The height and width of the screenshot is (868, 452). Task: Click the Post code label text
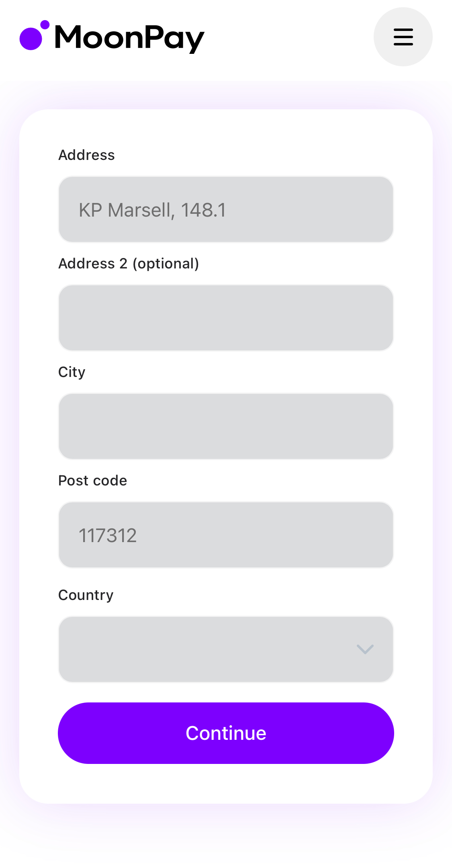click(92, 481)
